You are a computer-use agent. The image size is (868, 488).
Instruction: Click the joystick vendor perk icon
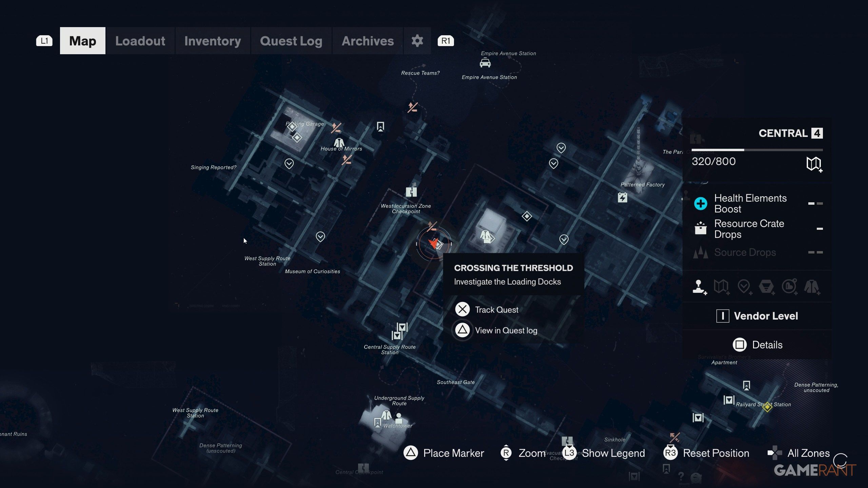click(x=699, y=287)
